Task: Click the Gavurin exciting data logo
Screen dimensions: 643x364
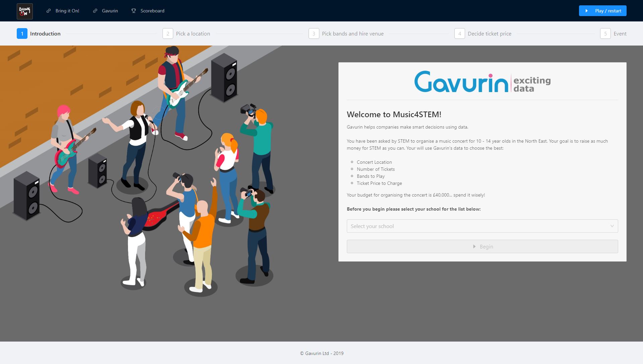Action: (x=482, y=81)
